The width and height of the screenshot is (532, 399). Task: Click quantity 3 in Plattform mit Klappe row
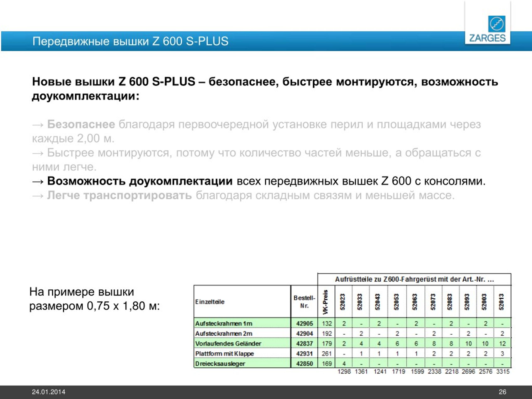[x=502, y=353]
